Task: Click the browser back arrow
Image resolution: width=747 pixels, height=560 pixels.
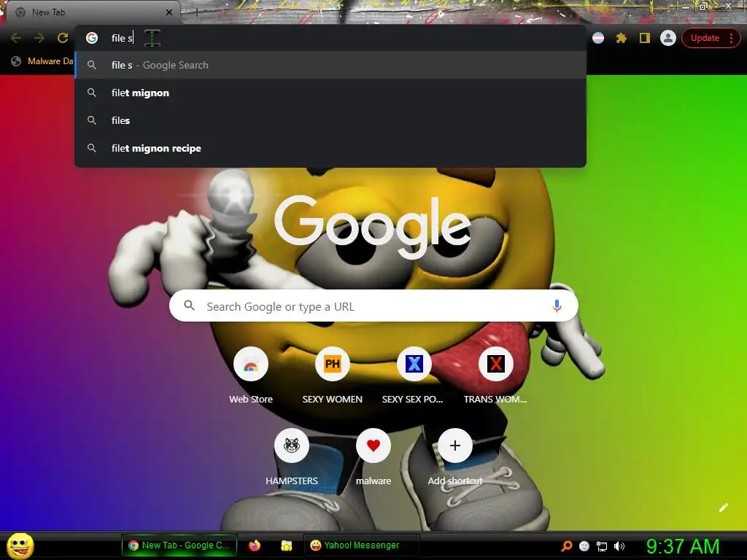Action: 16,38
